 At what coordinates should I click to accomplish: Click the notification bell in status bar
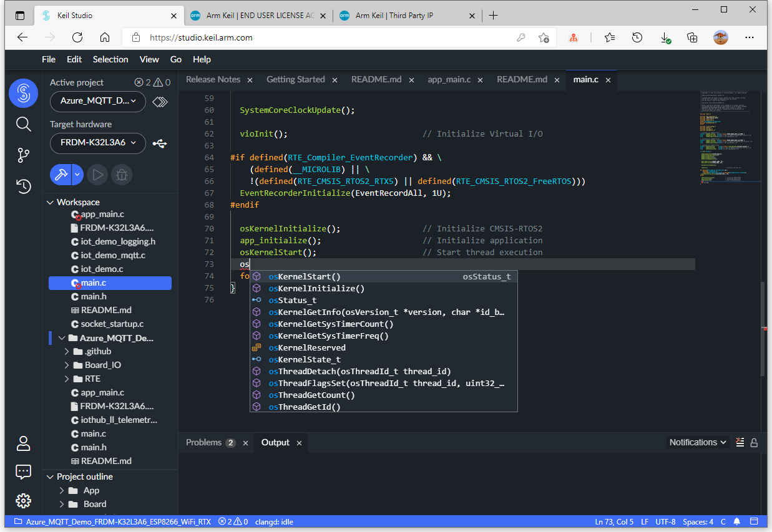tap(737, 521)
